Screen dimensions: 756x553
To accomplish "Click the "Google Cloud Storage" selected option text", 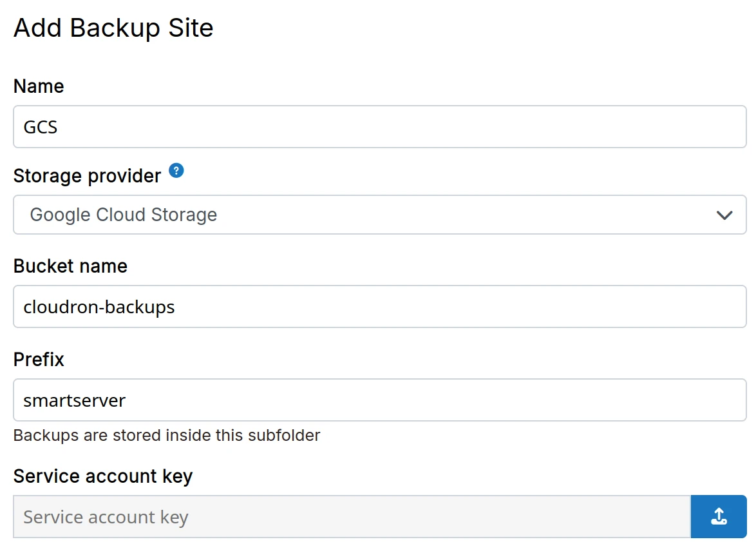I will (124, 215).
